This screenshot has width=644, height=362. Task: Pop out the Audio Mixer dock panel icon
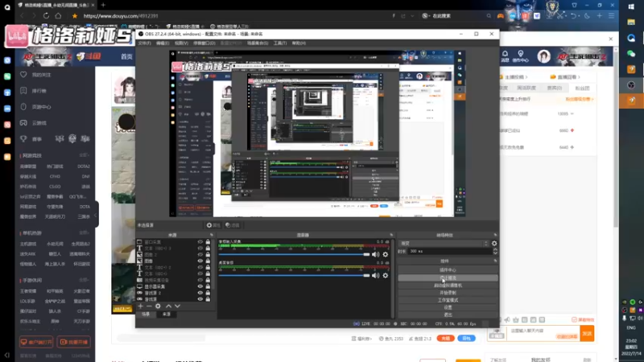click(x=391, y=235)
